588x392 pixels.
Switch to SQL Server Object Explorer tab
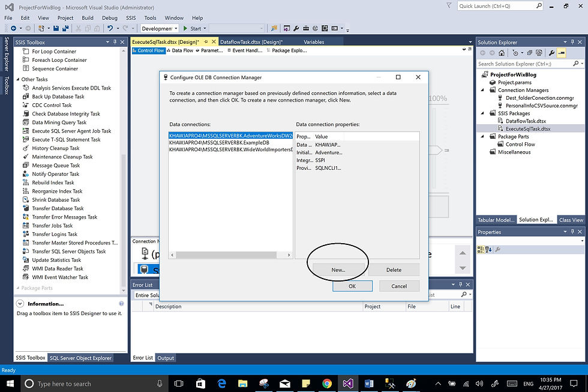tap(80, 358)
